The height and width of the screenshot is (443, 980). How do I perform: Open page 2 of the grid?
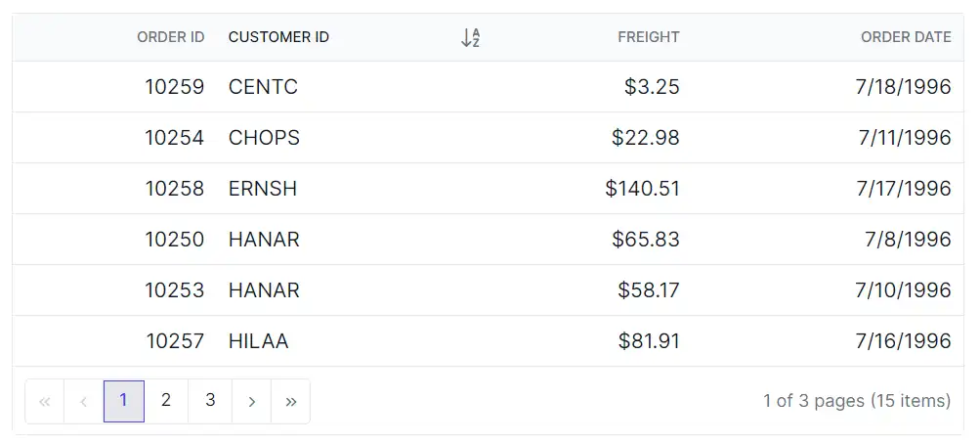(x=166, y=401)
